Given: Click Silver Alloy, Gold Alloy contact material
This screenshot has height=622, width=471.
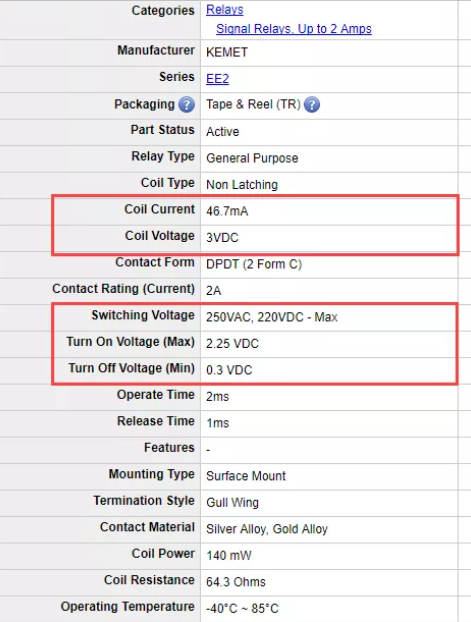Looking at the screenshot, I should pos(267,529).
